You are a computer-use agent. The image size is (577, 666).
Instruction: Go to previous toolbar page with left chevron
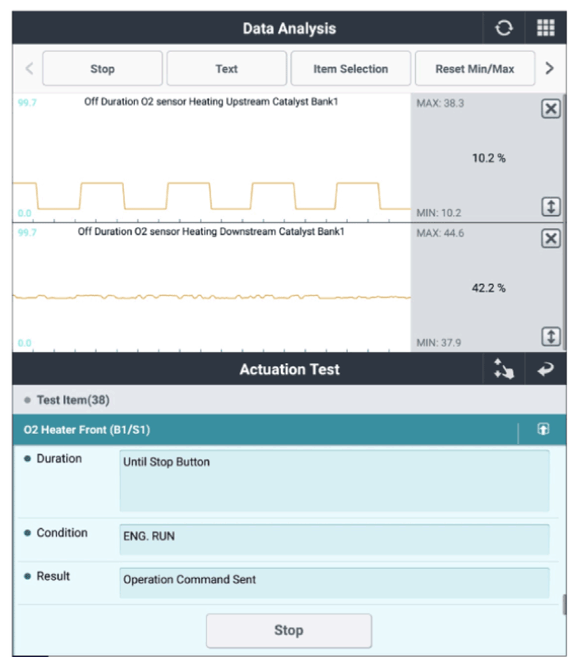29,68
